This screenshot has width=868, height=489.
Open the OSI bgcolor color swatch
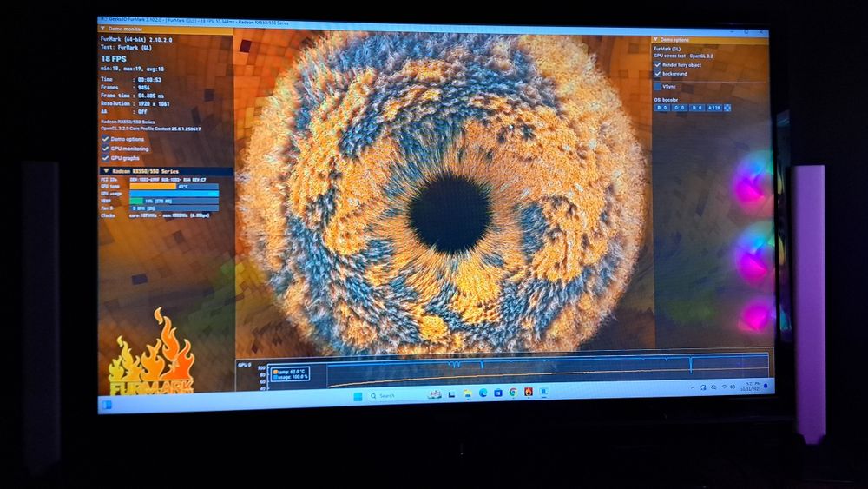[x=727, y=108]
